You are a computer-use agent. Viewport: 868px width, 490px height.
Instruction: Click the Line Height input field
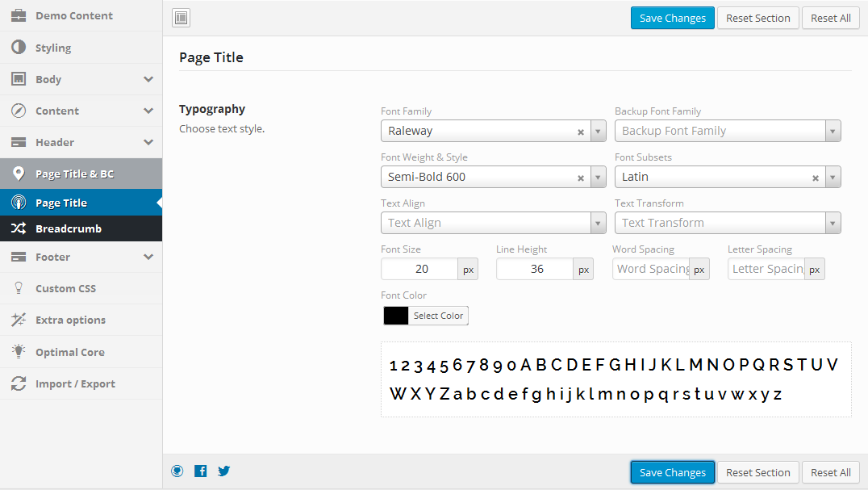pyautogui.click(x=535, y=269)
